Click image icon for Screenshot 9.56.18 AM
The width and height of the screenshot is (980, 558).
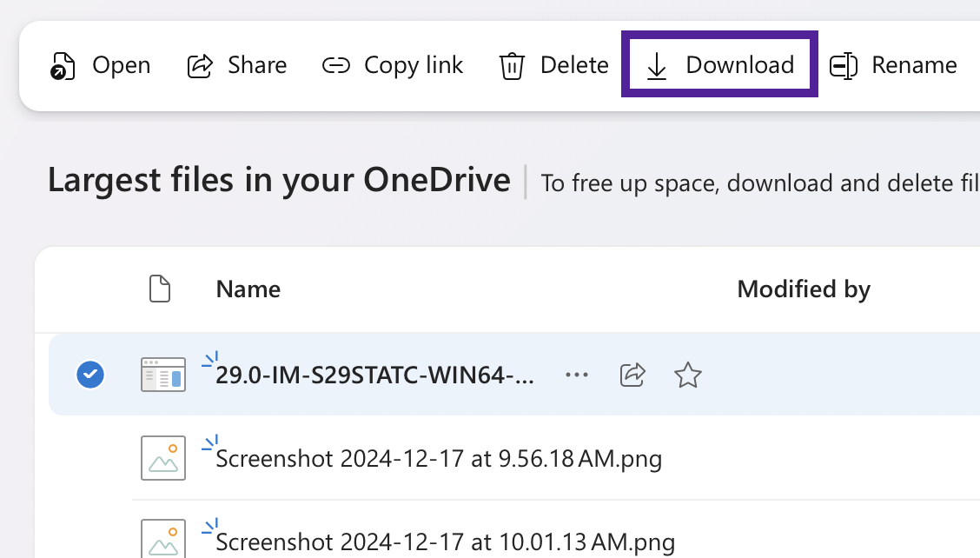coord(163,458)
